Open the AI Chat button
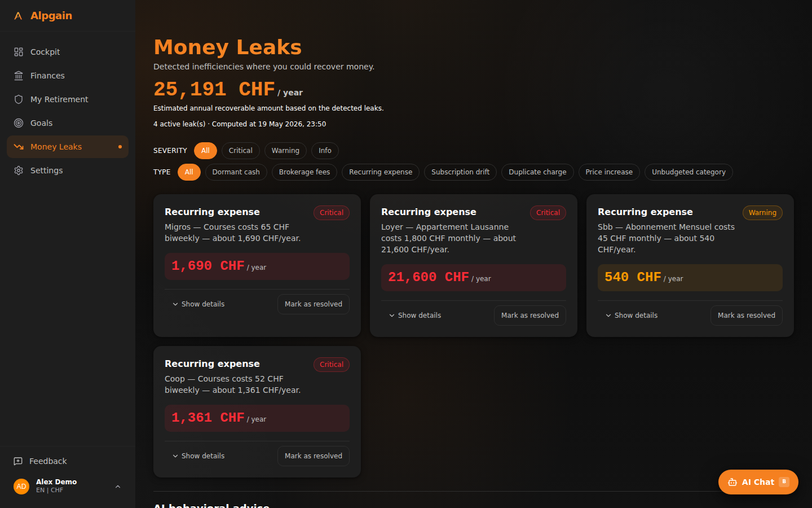The image size is (812, 508). 758,482
